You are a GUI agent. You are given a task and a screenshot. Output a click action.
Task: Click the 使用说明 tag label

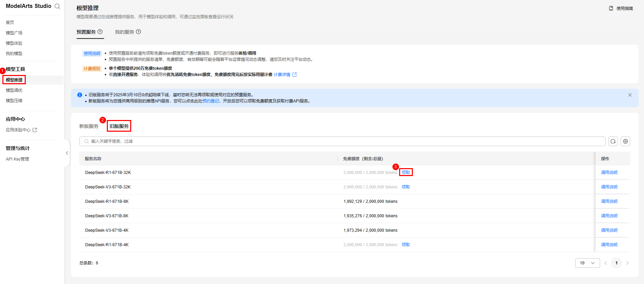[x=92, y=53]
